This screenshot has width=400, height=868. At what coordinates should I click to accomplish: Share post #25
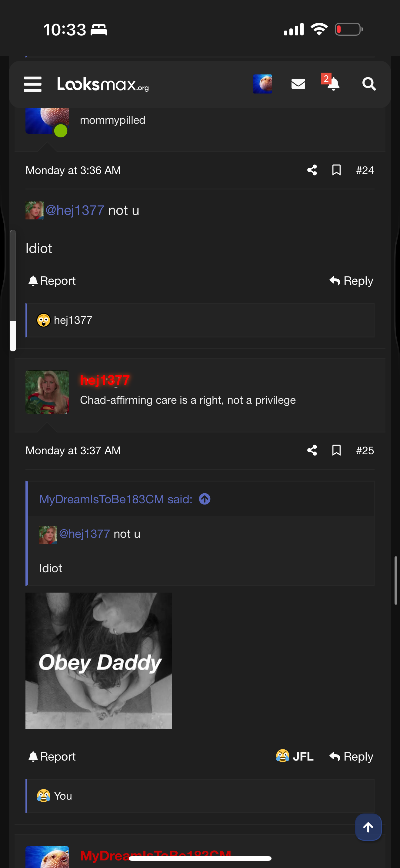(x=312, y=451)
